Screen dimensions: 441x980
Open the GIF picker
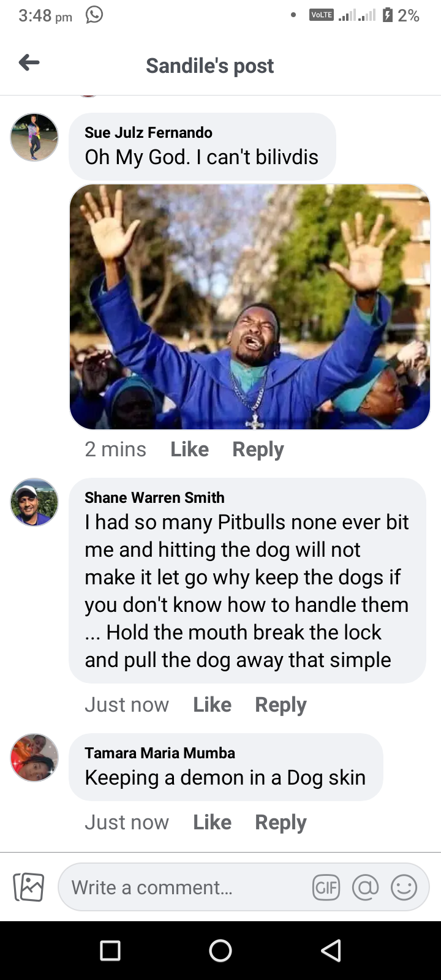pos(326,887)
